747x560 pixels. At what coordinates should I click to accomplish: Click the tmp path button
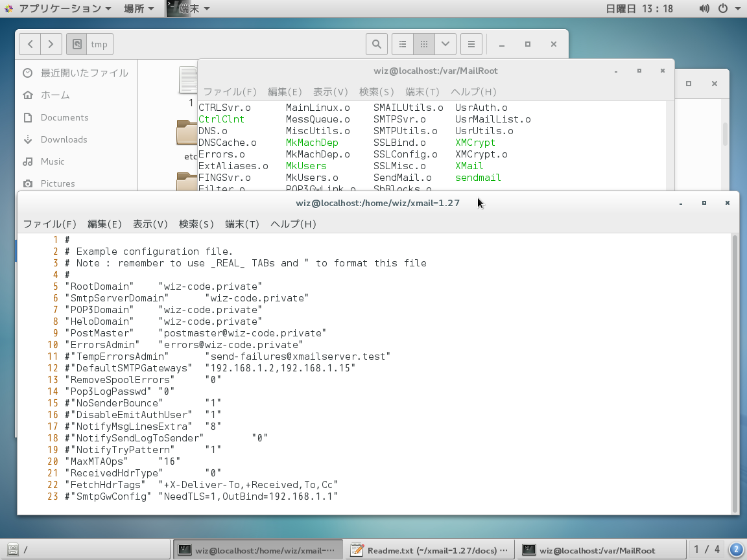pos(99,44)
